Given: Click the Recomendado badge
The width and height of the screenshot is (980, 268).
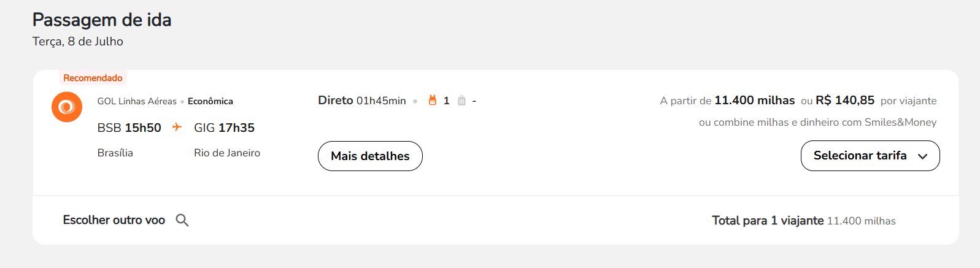Looking at the screenshot, I should [93, 78].
